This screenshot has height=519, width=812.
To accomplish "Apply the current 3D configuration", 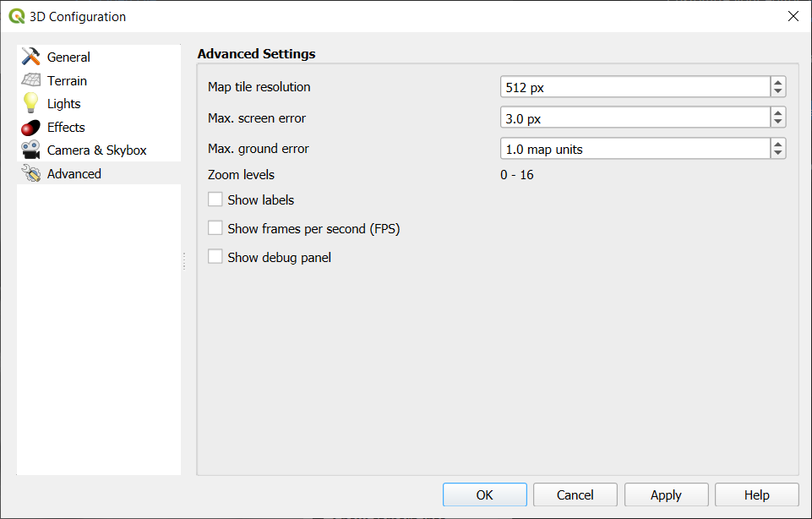I will point(666,494).
